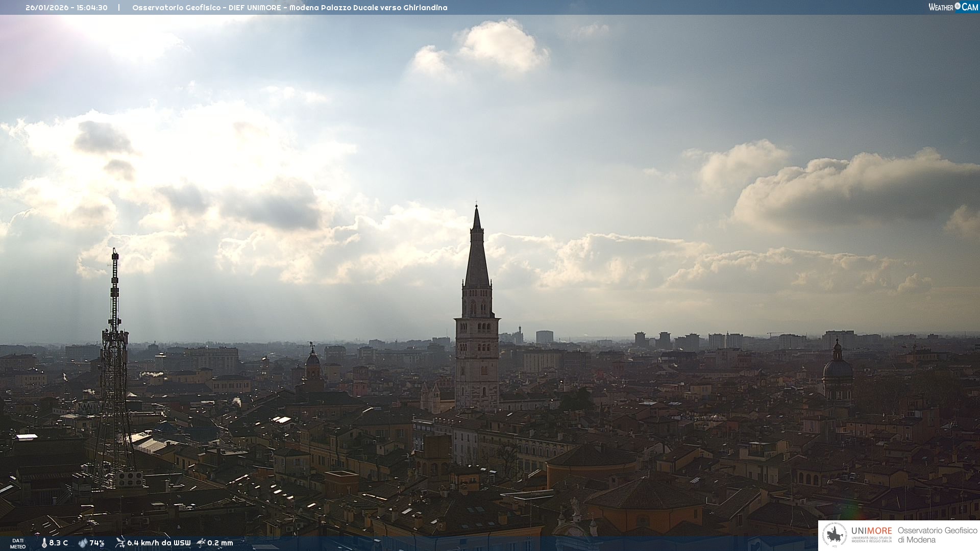This screenshot has height=551, width=980.
Task: Click the humidity water droplets icon
Action: pos(83,543)
